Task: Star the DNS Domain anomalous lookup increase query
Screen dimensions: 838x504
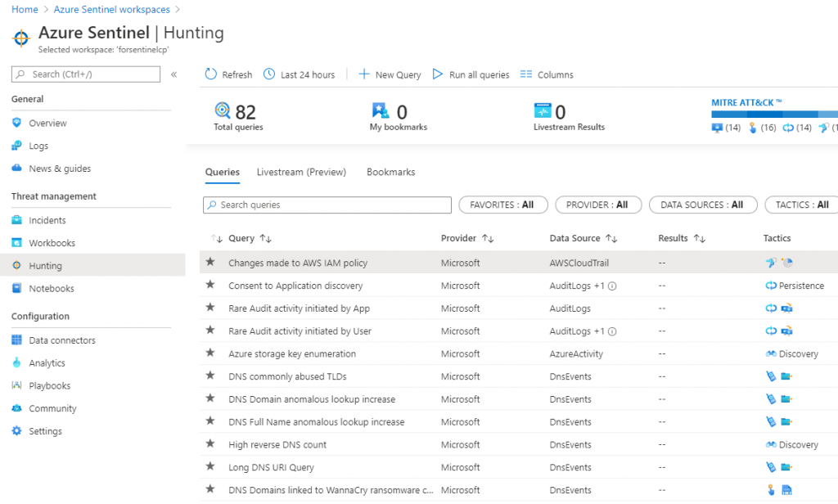Action: point(210,398)
